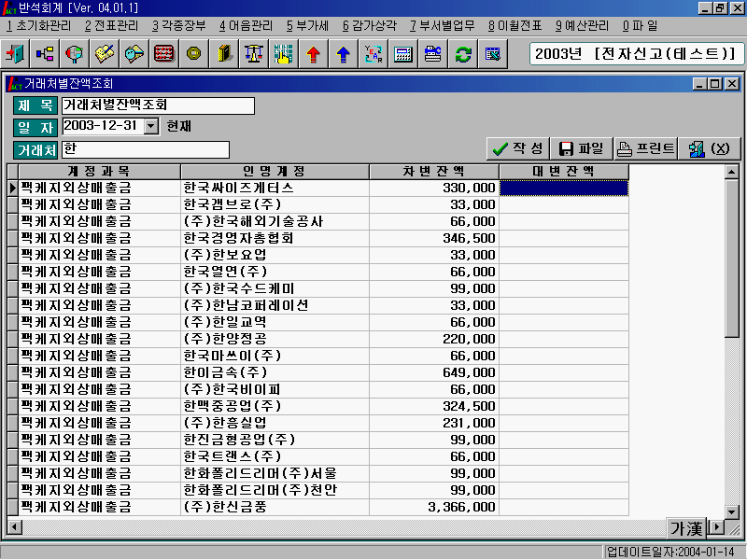The width and height of the screenshot is (747, 560).
Task: Open the 0 파일 menu
Action: (640, 26)
